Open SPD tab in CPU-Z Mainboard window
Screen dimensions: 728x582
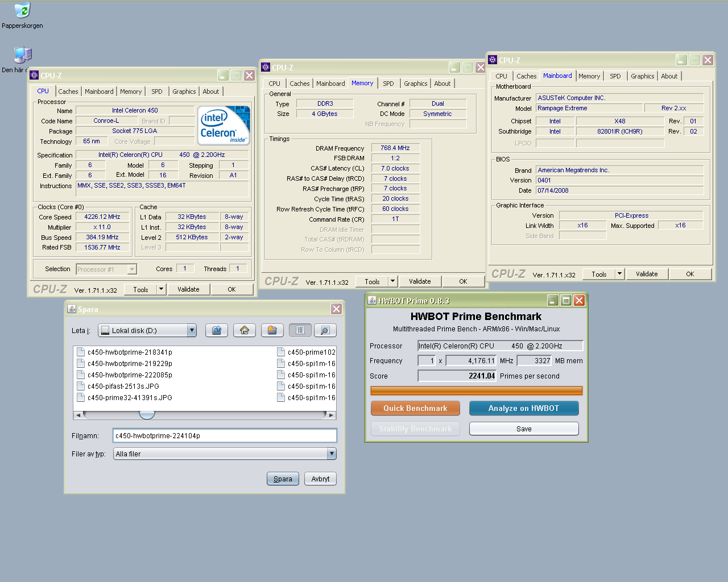tap(615, 76)
